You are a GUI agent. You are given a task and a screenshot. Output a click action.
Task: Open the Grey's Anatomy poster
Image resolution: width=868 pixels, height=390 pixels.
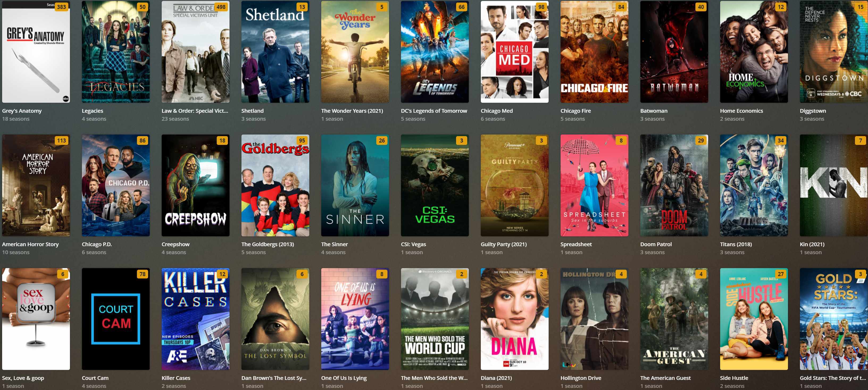pos(36,52)
